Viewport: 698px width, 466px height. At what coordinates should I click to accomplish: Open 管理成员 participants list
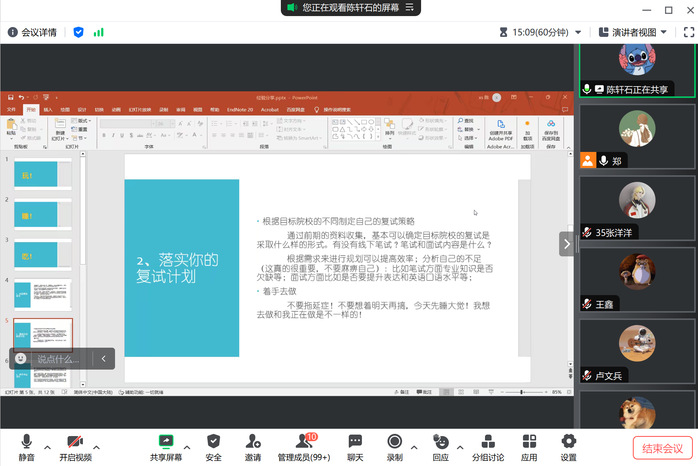303,447
